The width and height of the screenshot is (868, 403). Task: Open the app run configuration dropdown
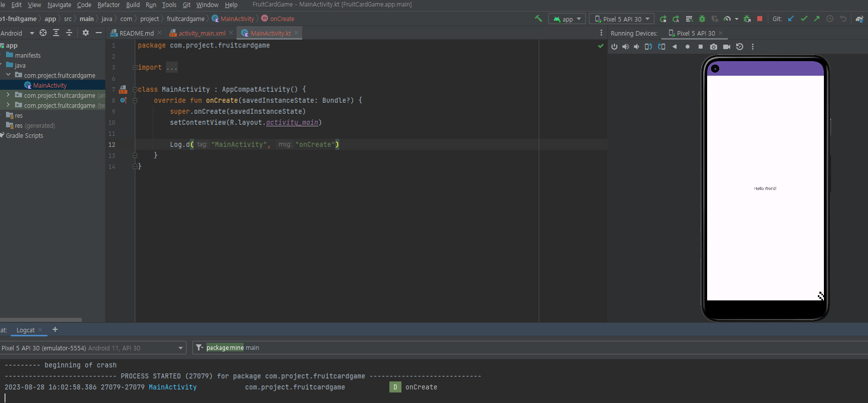(567, 19)
